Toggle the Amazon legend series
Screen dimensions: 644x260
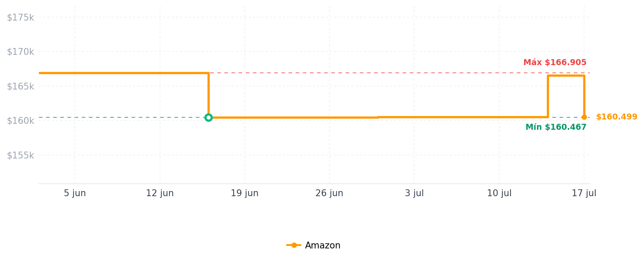click(313, 245)
